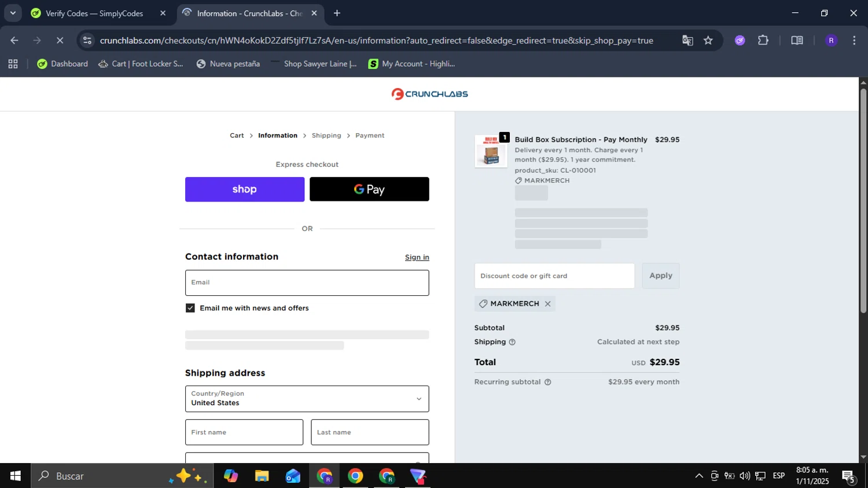Click the translate page icon
This screenshot has height=488, width=868.
pos(687,41)
